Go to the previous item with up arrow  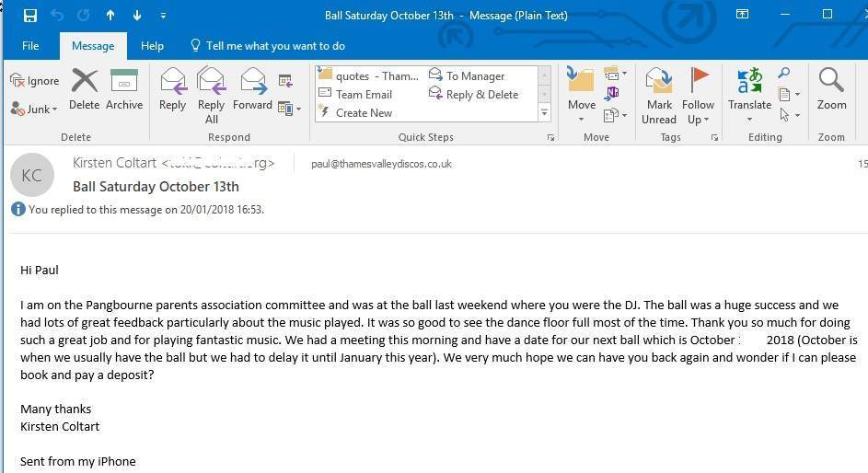click(110, 16)
